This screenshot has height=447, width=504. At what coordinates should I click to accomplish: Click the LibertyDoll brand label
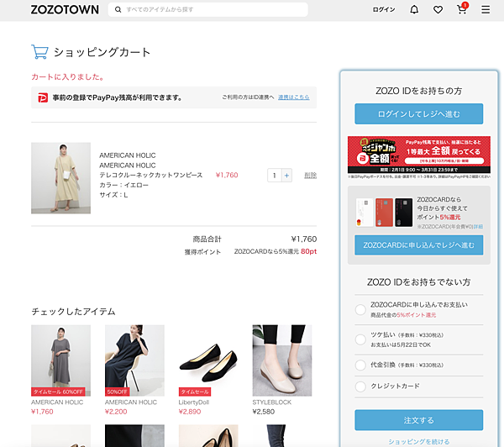[194, 402]
